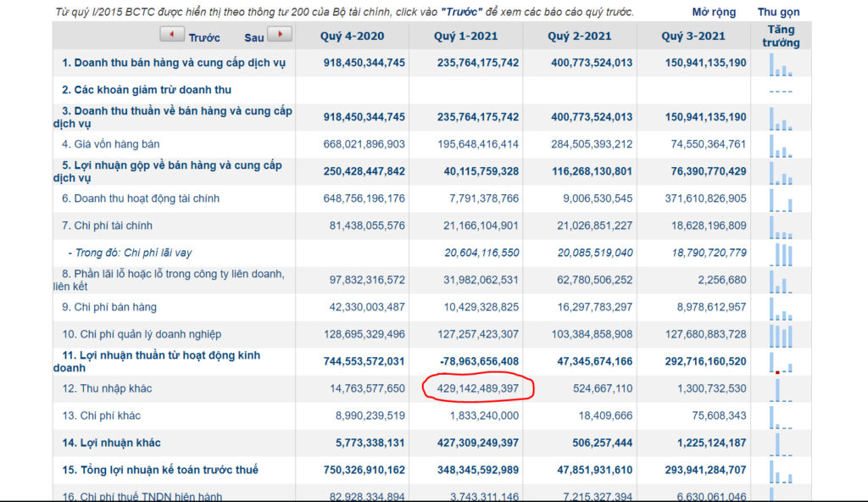Click the Sau text link
Screen dimensions: 868x502
[254, 37]
